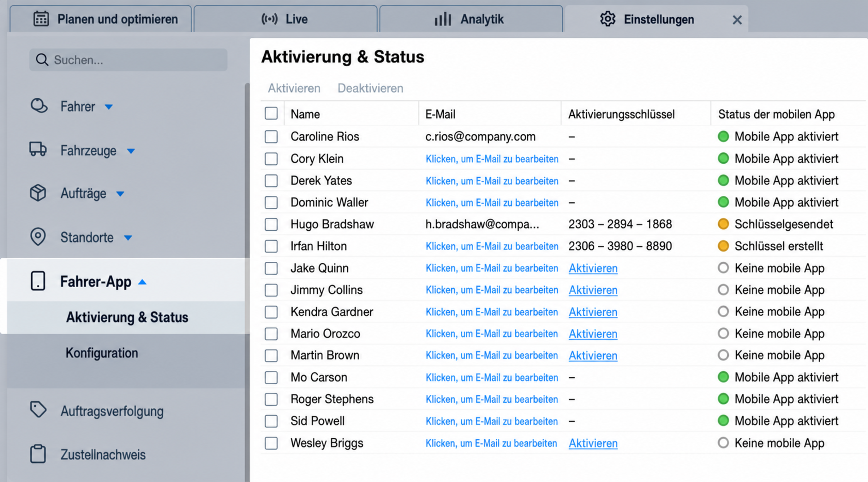Check the box for Mario Orozco
The height and width of the screenshot is (482, 868).
[x=271, y=333]
